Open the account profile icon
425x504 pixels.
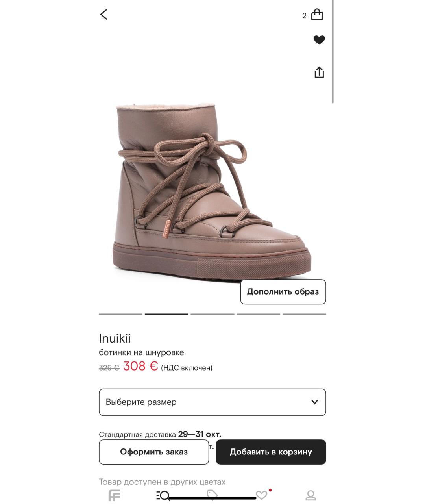pyautogui.click(x=311, y=495)
